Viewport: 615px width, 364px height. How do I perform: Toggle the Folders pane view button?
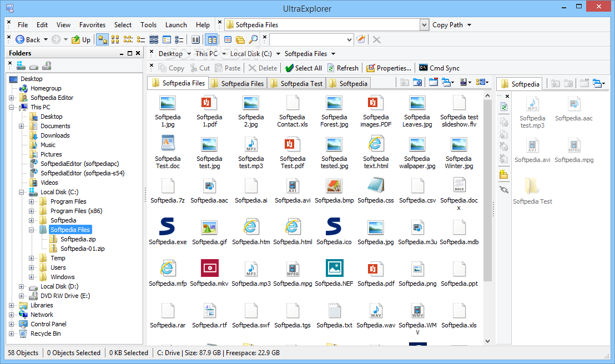point(102,39)
